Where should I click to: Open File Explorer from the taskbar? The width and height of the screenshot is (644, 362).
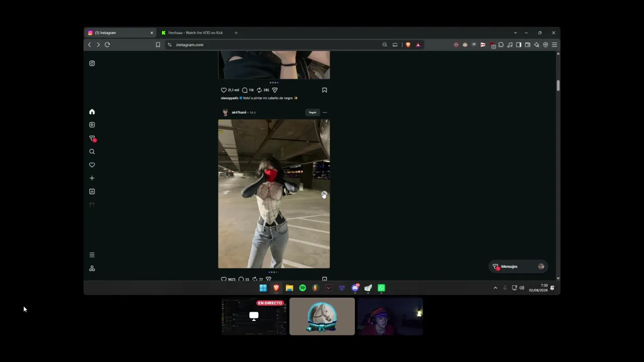coord(289,288)
